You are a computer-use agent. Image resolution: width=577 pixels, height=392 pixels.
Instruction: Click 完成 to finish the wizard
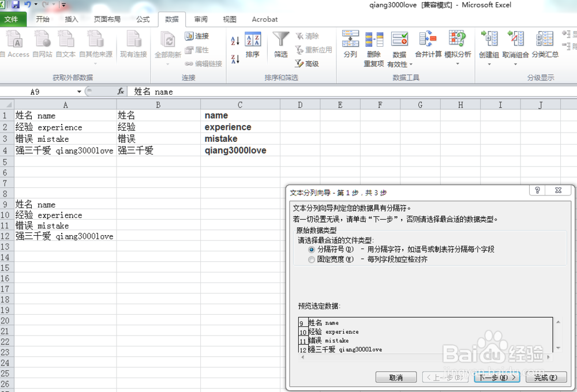tap(546, 377)
